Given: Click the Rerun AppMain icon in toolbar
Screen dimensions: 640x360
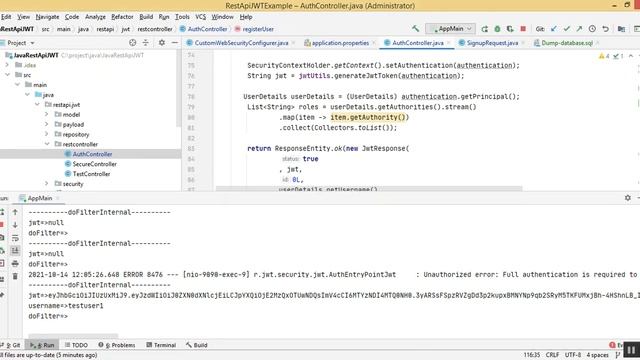Looking at the screenshot, I should [x=484, y=29].
